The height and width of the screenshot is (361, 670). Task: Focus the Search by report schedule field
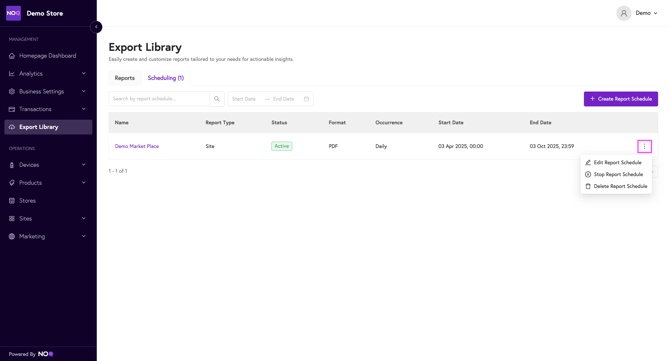[159, 99]
